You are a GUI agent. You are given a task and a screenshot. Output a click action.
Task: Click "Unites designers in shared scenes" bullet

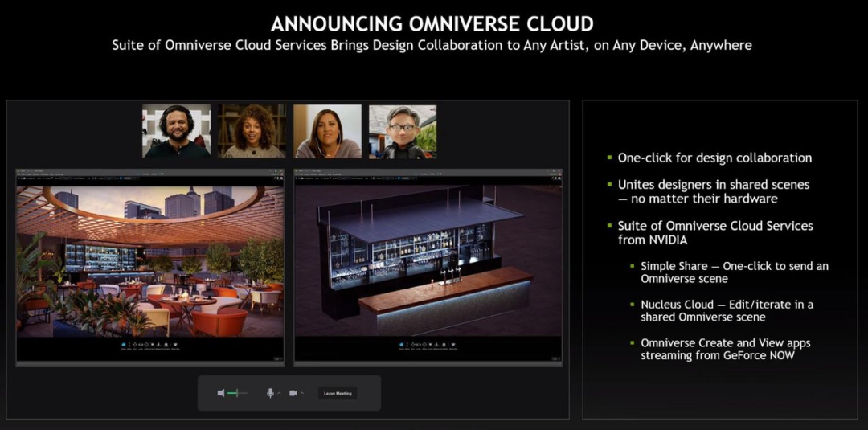pos(714,191)
